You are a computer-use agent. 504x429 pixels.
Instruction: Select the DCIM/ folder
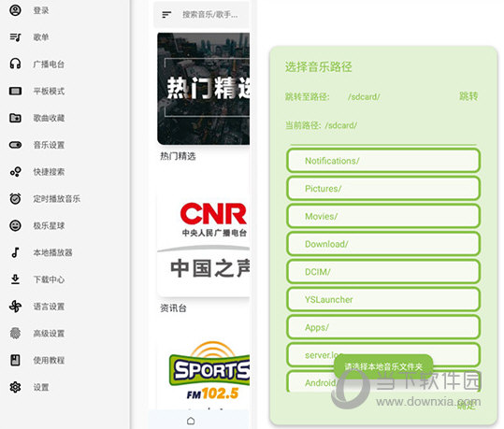pos(383,272)
